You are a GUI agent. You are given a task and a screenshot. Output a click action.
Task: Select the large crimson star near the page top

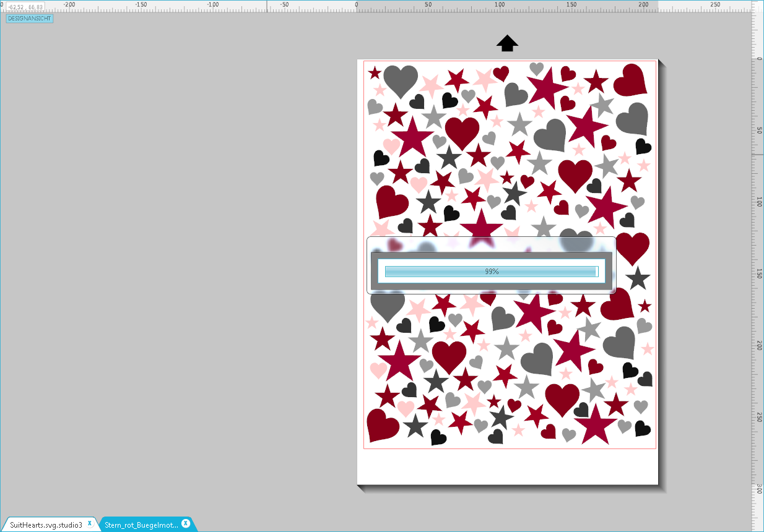tap(547, 87)
